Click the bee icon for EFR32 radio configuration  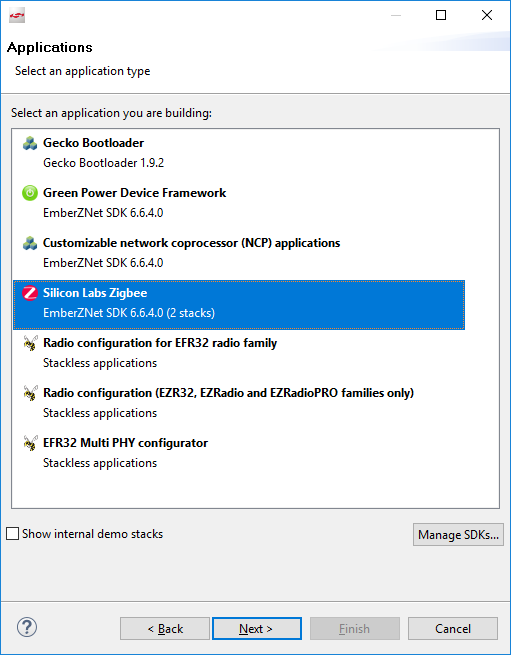(30, 343)
